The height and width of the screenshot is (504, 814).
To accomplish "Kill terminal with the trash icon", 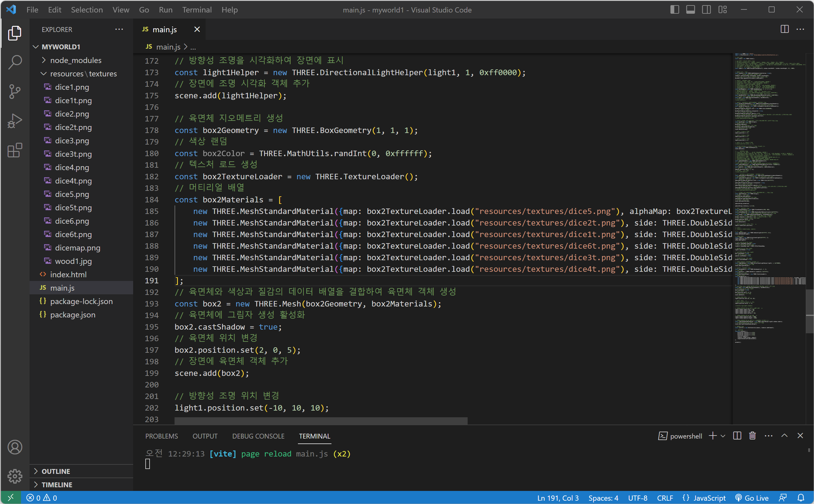I will tap(752, 436).
